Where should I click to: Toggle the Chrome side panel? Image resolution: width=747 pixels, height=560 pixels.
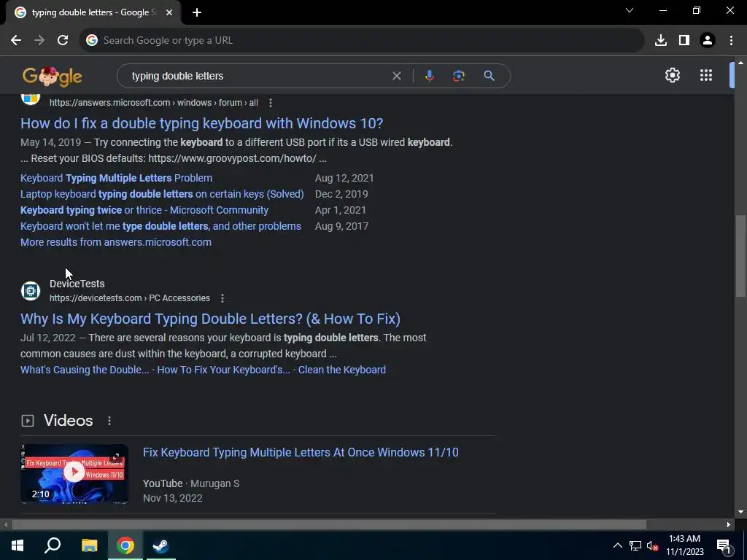pos(684,41)
